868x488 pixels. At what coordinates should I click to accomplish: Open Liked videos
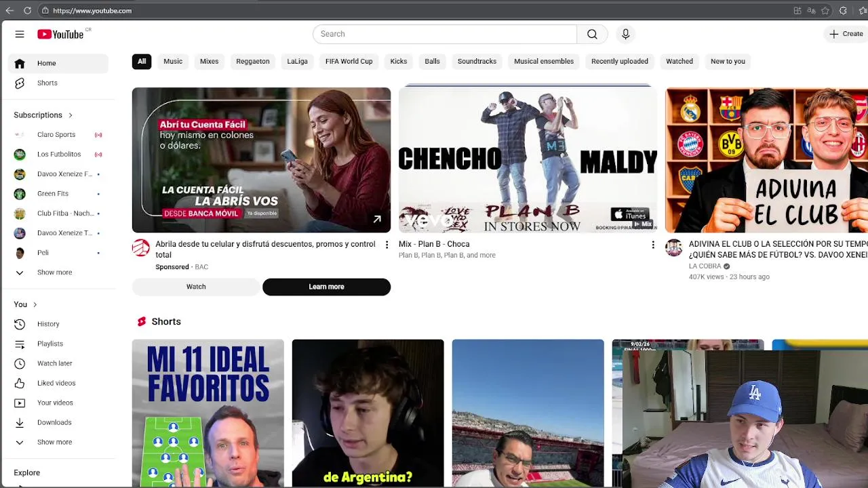click(x=58, y=383)
